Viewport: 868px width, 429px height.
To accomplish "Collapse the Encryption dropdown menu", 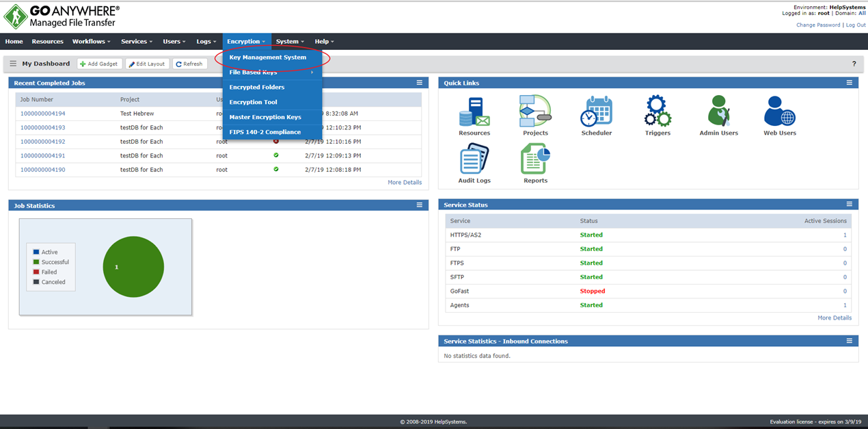I will click(247, 42).
